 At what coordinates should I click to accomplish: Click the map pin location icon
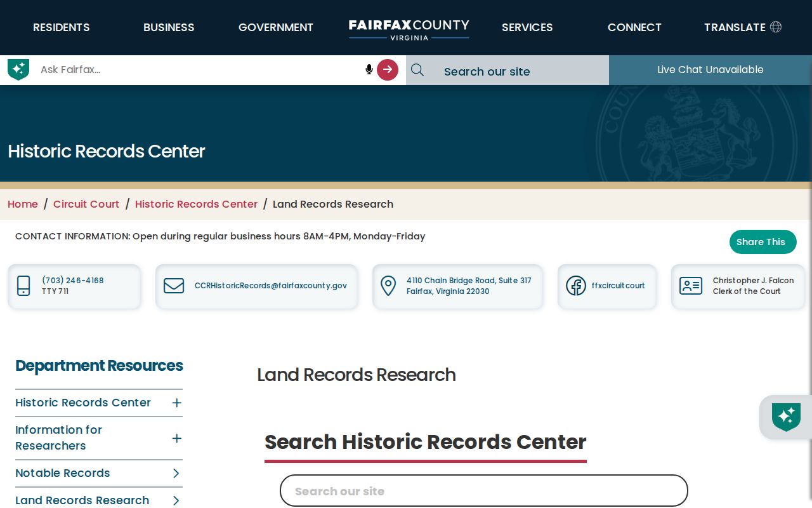coord(388,286)
